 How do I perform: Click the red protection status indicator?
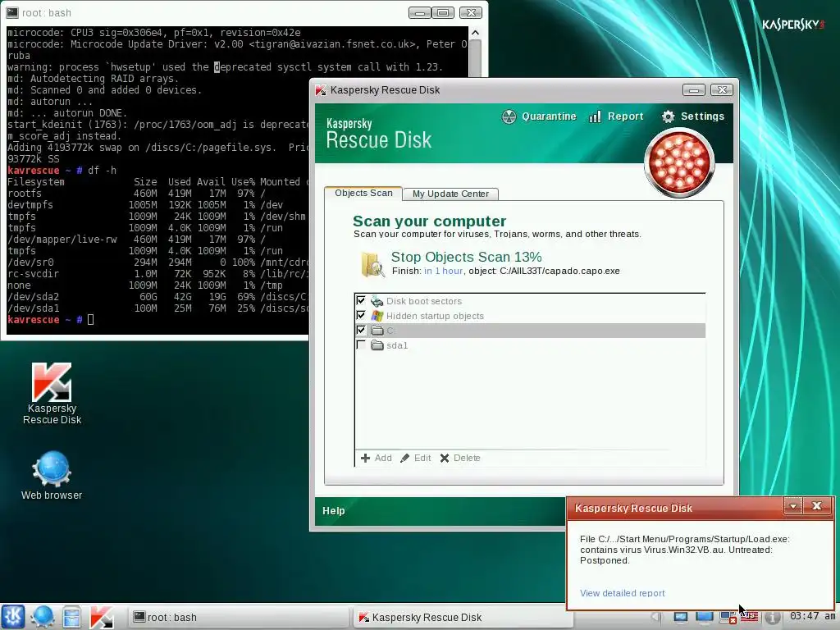pos(679,163)
